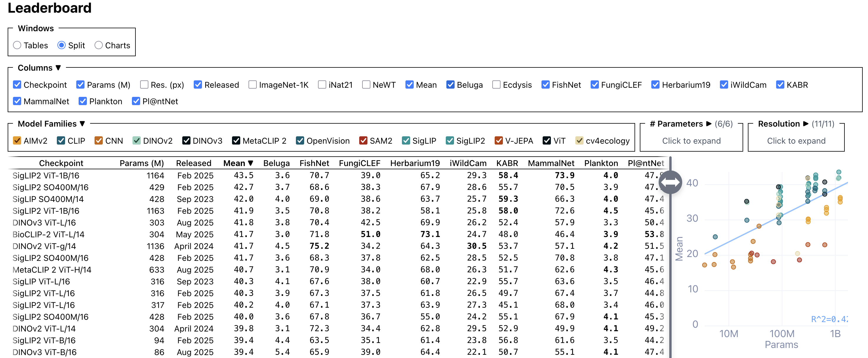Enable the Res. (px) column
The height and width of the screenshot is (358, 868).
pyautogui.click(x=144, y=84)
